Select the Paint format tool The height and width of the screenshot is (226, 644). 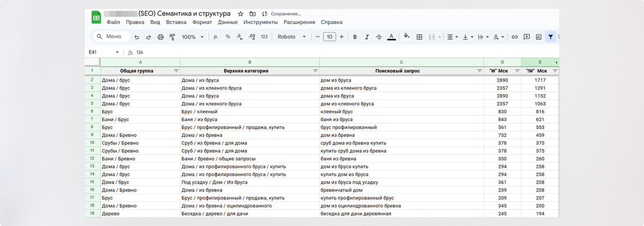coord(172,37)
